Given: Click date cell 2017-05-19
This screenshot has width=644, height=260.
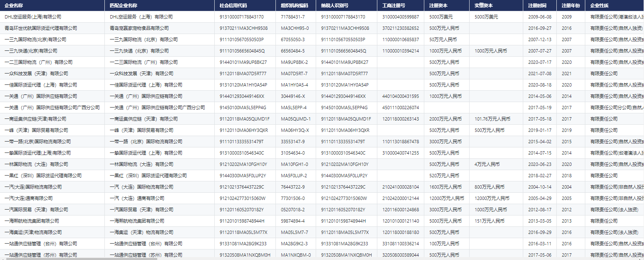Looking at the screenshot, I should (x=540, y=108).
